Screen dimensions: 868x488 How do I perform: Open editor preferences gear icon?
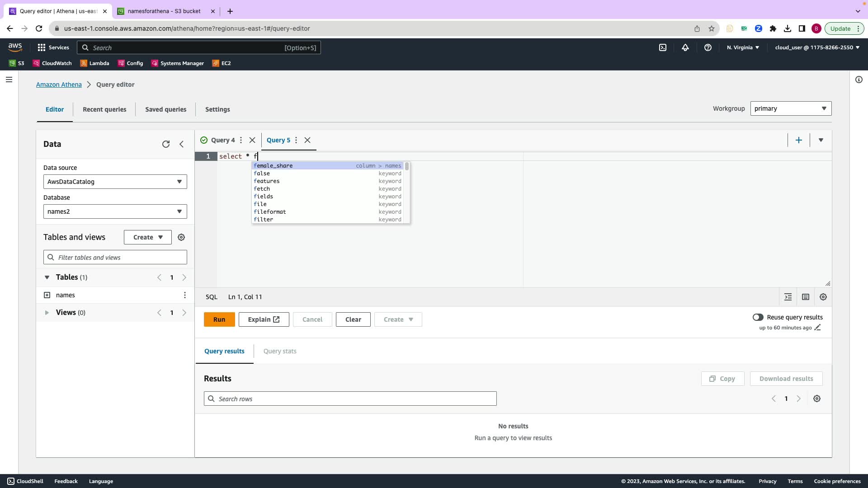click(x=823, y=297)
